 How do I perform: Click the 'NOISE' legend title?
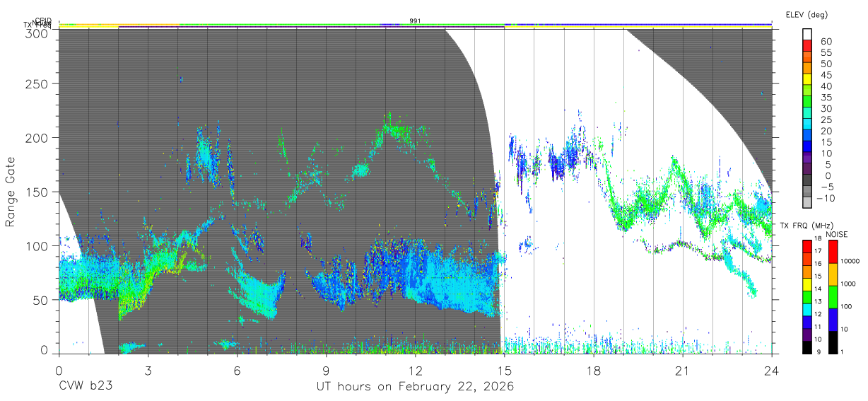pyautogui.click(x=838, y=234)
